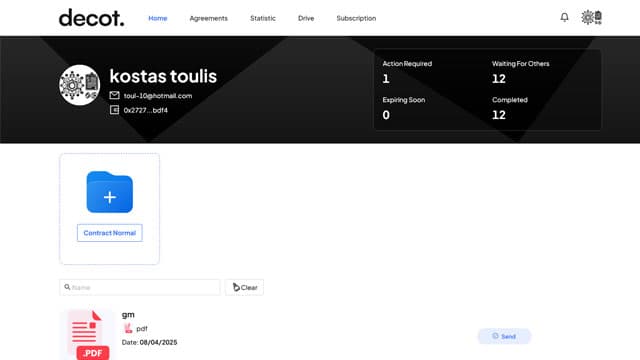Select the date 08/04/2025
This screenshot has height=360, width=640.
(x=158, y=342)
